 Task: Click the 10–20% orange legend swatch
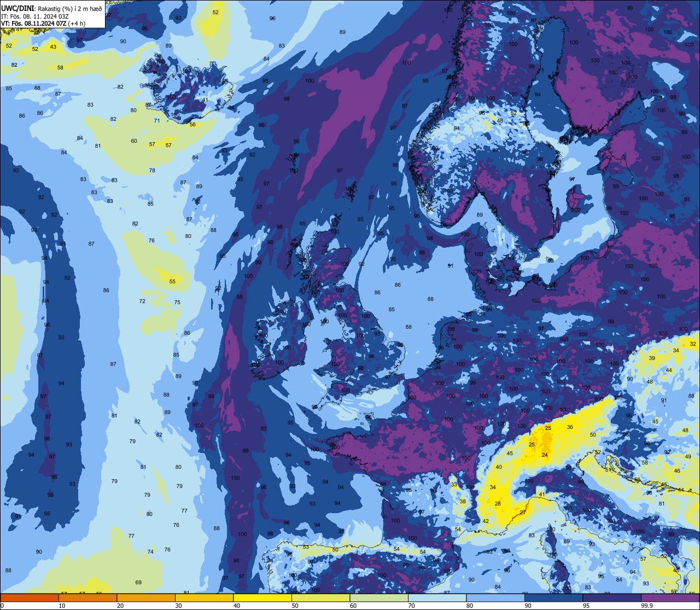click(87, 597)
